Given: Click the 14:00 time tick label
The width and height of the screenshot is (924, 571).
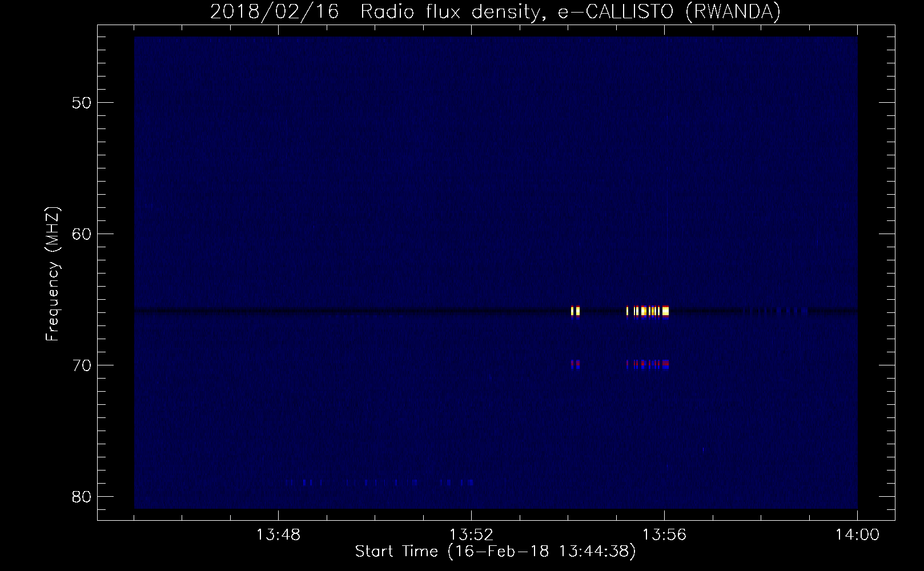Looking at the screenshot, I should coord(857,535).
